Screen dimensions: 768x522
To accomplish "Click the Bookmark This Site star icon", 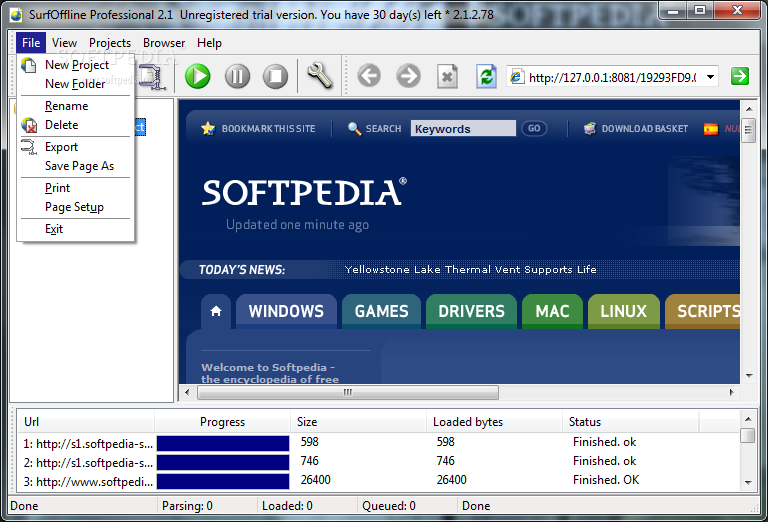I will pos(208,128).
